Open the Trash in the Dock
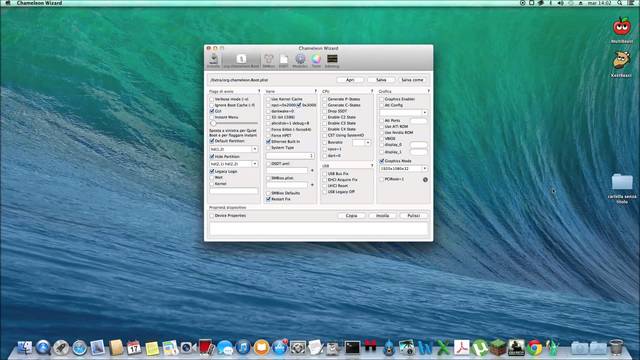 point(616,347)
